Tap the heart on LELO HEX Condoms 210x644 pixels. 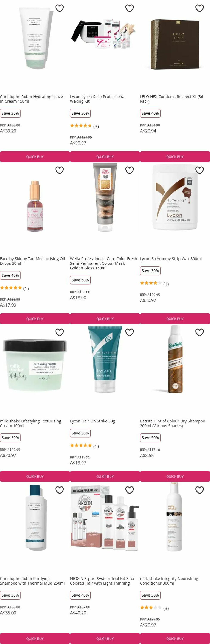pyautogui.click(x=199, y=8)
